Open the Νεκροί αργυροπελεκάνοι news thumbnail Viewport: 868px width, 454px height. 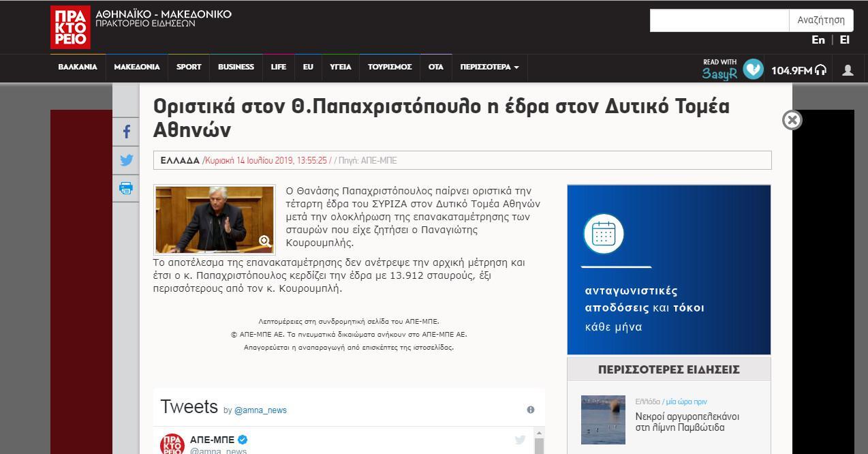603,419
